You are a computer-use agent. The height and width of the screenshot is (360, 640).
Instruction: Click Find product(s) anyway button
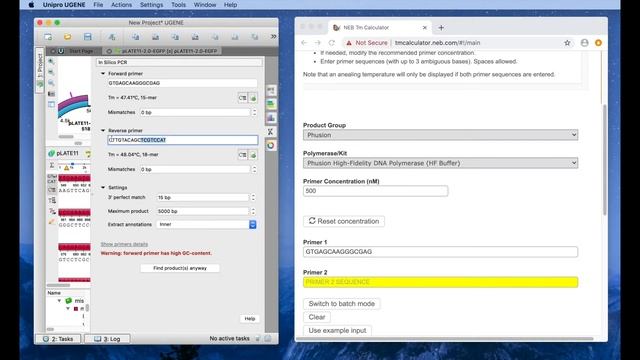tap(180, 268)
